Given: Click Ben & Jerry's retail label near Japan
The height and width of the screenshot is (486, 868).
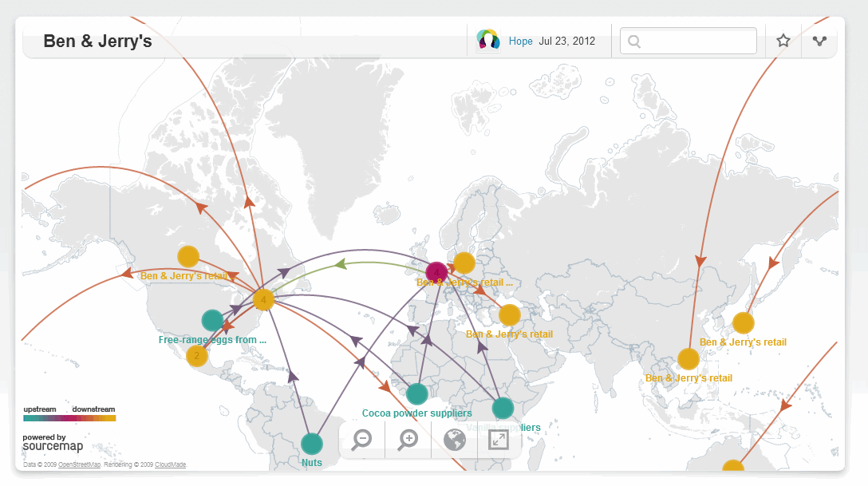Looking at the screenshot, I should (743, 342).
